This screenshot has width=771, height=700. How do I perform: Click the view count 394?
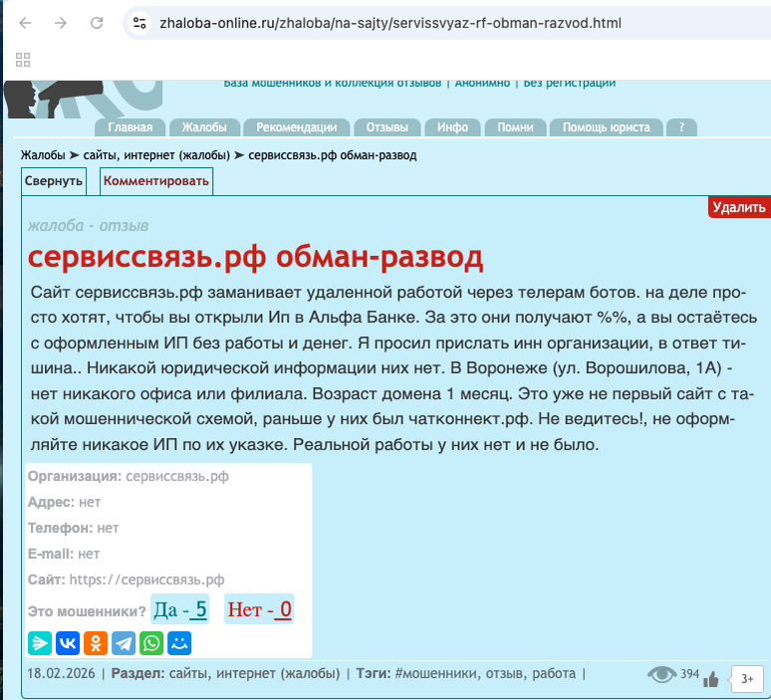689,673
